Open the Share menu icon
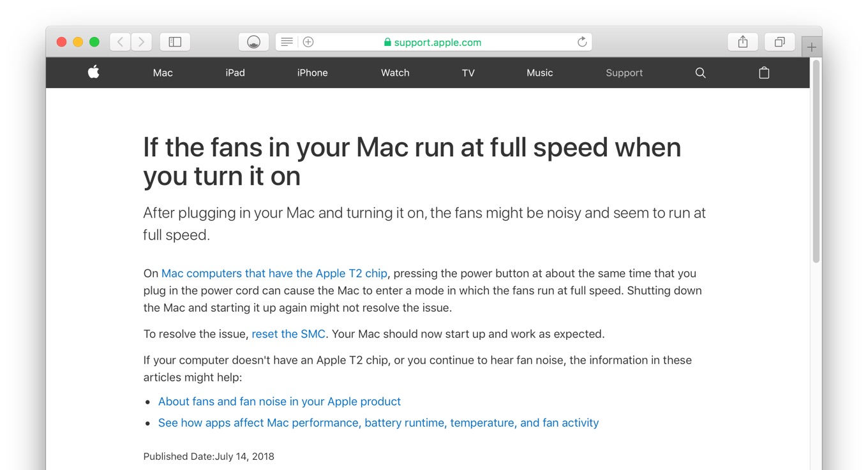The width and height of the screenshot is (868, 470). [x=743, y=42]
